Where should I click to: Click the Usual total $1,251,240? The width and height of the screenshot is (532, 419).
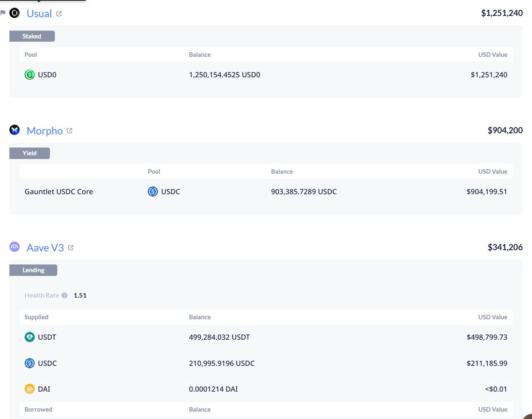pyautogui.click(x=502, y=13)
